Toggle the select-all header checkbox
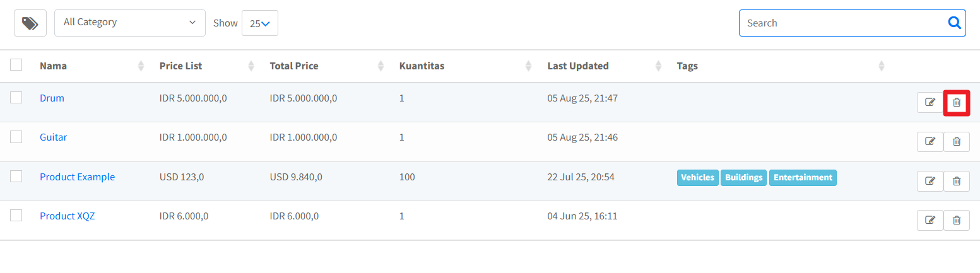 tap(16, 65)
